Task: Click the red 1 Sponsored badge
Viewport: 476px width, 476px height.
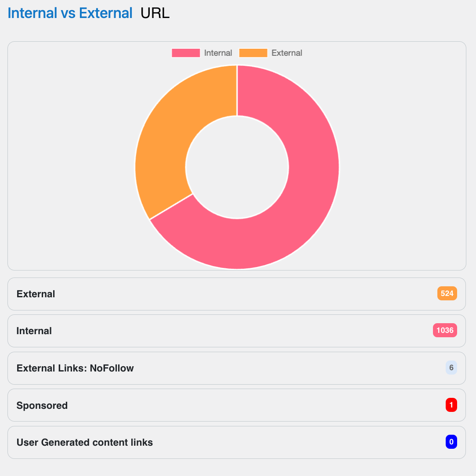Action: click(x=451, y=405)
